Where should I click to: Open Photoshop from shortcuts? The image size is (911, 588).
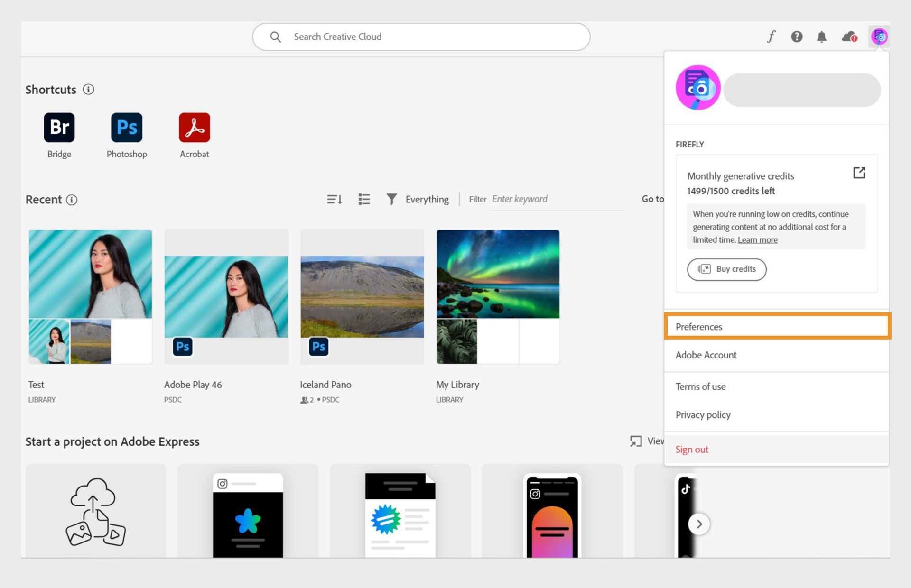click(126, 128)
